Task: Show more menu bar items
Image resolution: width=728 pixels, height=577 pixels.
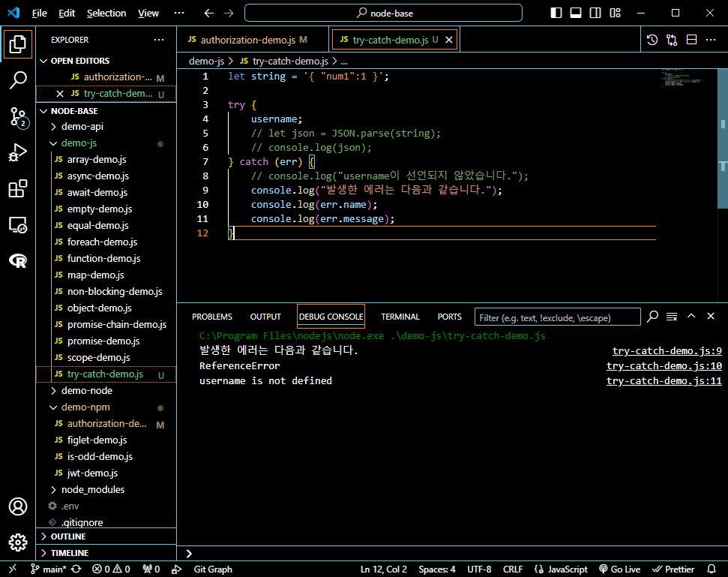Action: [x=179, y=13]
